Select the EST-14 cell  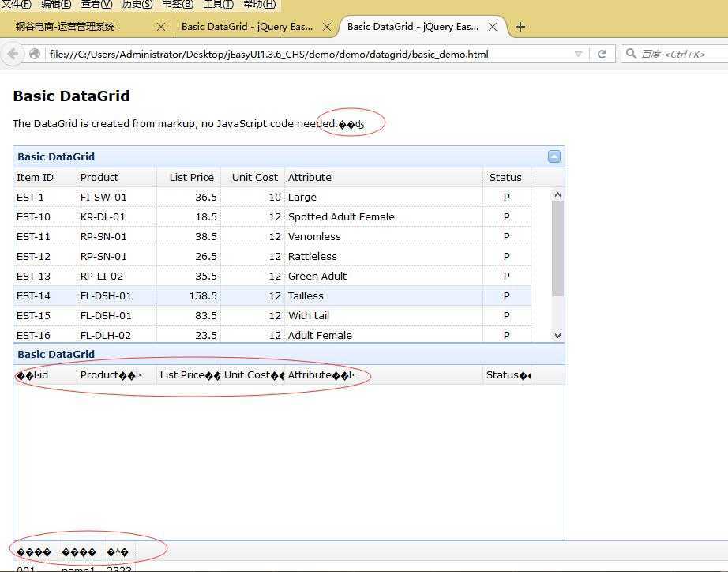coord(45,295)
